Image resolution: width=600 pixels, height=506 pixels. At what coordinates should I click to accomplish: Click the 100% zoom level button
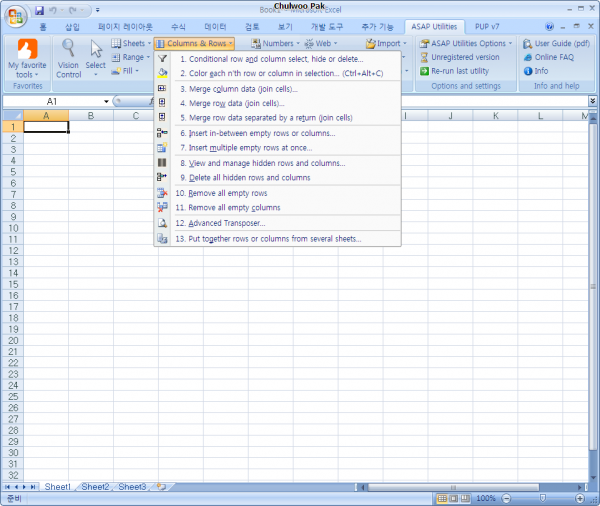coord(486,498)
